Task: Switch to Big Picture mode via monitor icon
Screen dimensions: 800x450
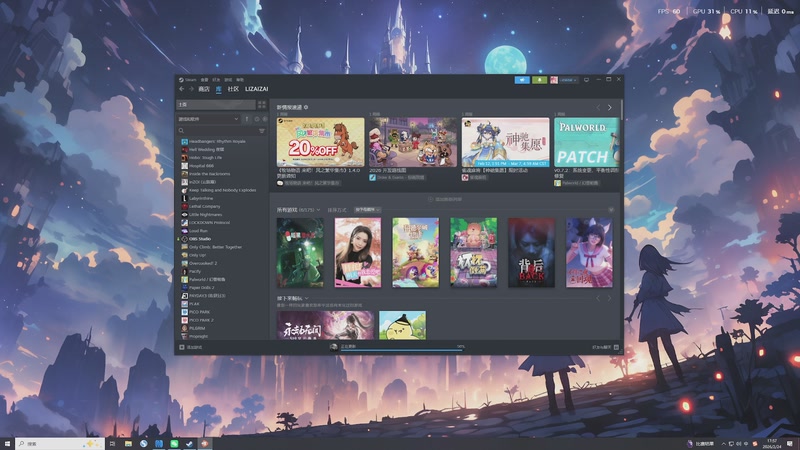Action: 586,80
